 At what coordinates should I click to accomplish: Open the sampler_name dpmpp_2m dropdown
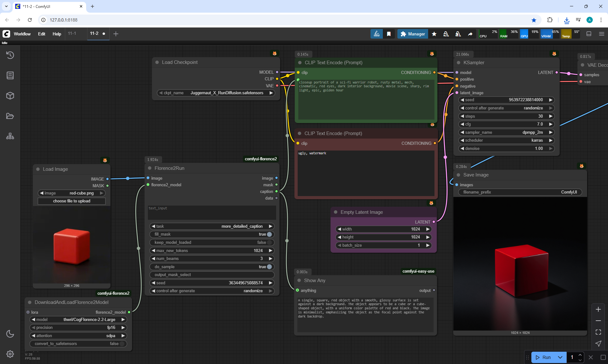coord(506,133)
